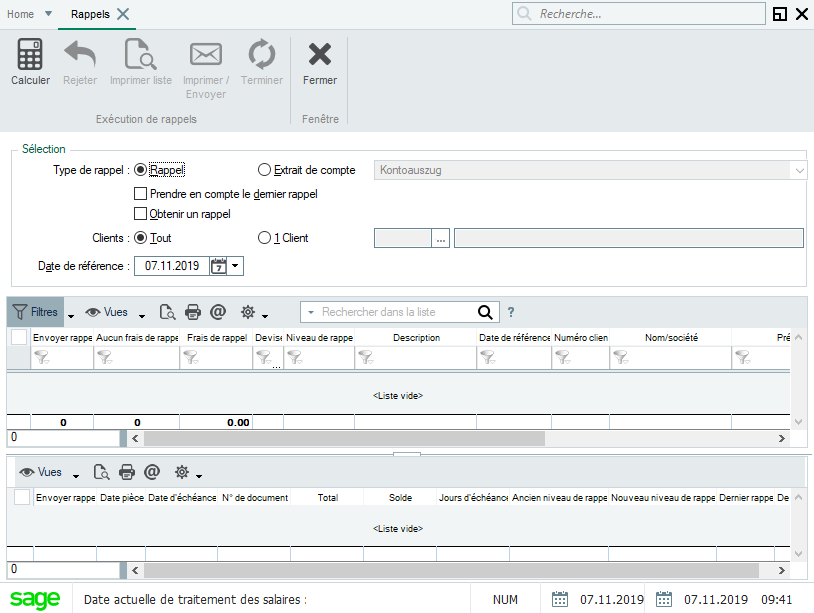Viewport: 814px width, 613px height.
Task: Select the '1 Client' radio button
Action: click(x=265, y=238)
